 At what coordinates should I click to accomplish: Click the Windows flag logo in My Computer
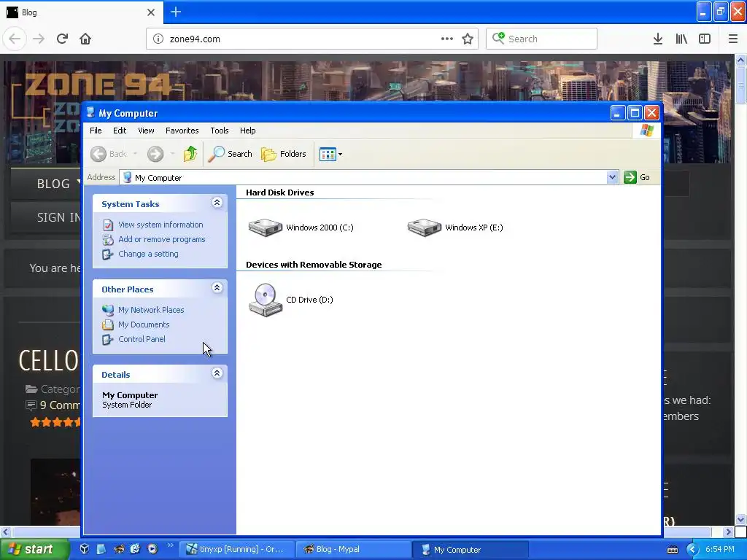pyautogui.click(x=647, y=131)
